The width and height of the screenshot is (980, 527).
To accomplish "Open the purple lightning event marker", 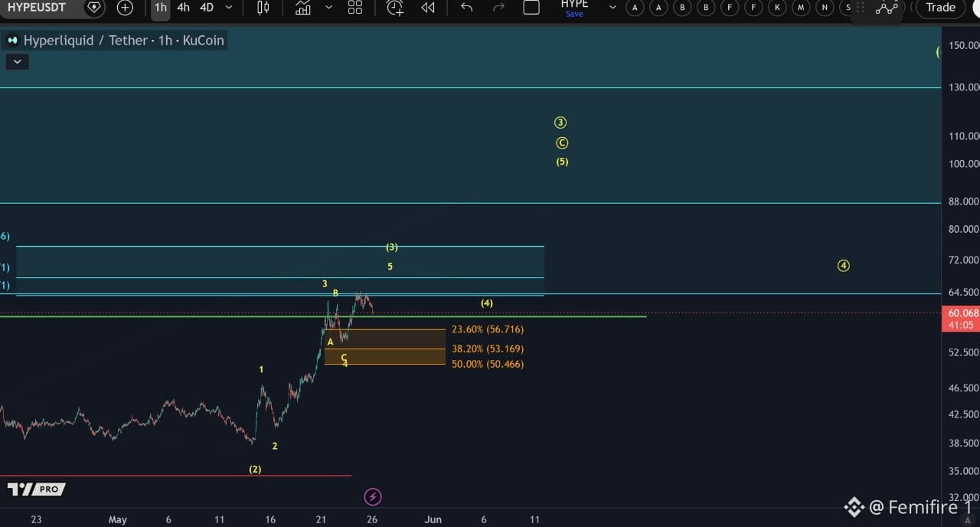I will click(372, 497).
